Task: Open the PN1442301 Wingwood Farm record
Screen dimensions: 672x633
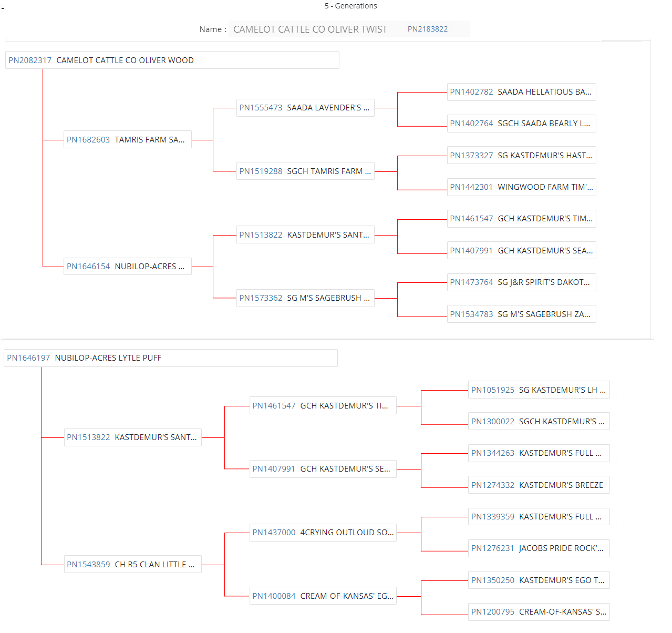Action: click(x=471, y=187)
